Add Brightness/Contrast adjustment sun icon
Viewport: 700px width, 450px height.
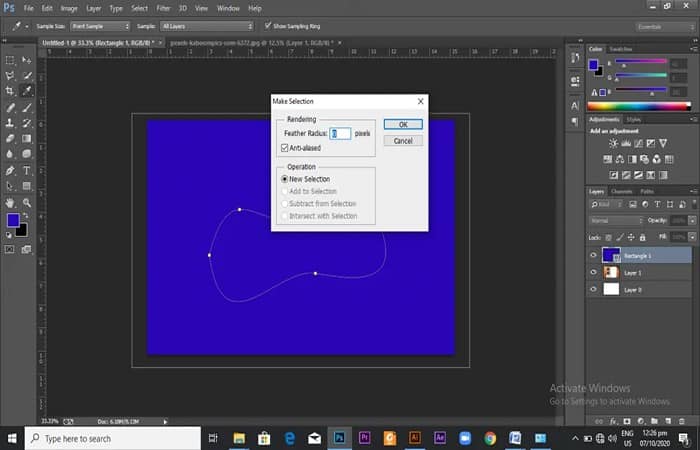click(x=613, y=143)
